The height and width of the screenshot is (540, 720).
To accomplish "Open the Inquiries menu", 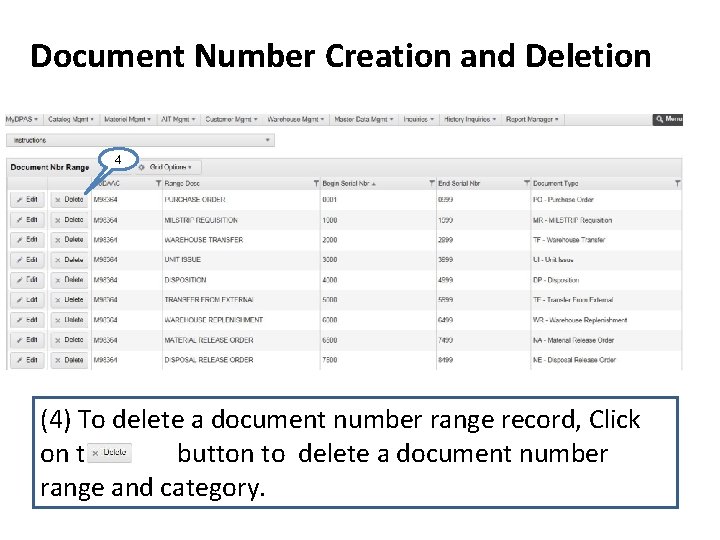I will point(418,119).
